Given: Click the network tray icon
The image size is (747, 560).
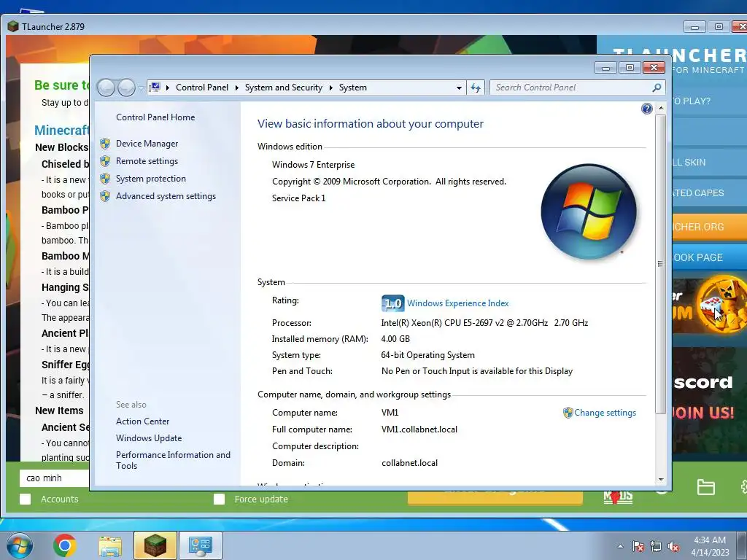Looking at the screenshot, I should (x=656, y=547).
